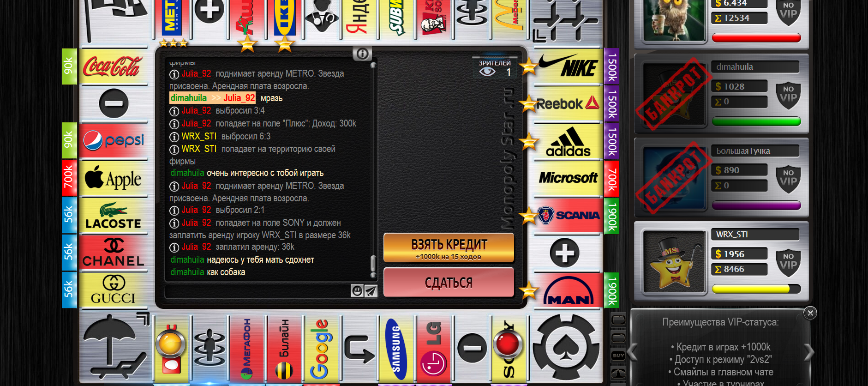Open dimahuila bankrupt player avatar
This screenshot has height=386, width=868.
(674, 94)
